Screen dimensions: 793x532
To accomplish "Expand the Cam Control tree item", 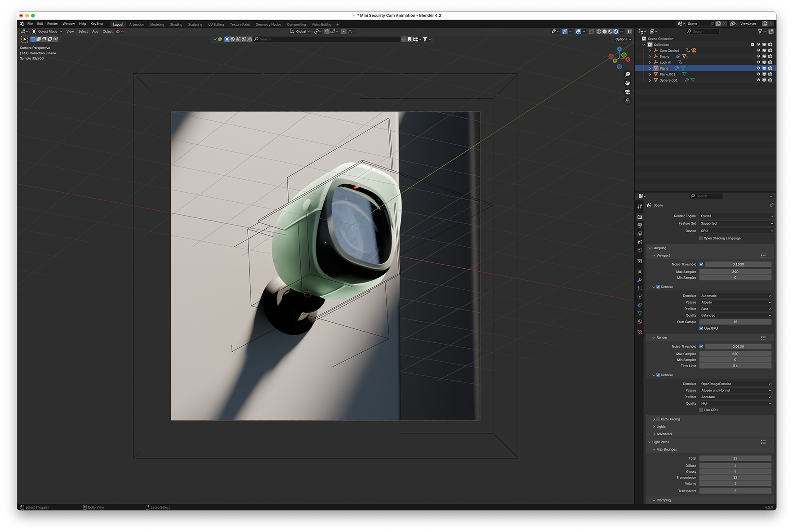I will point(650,51).
